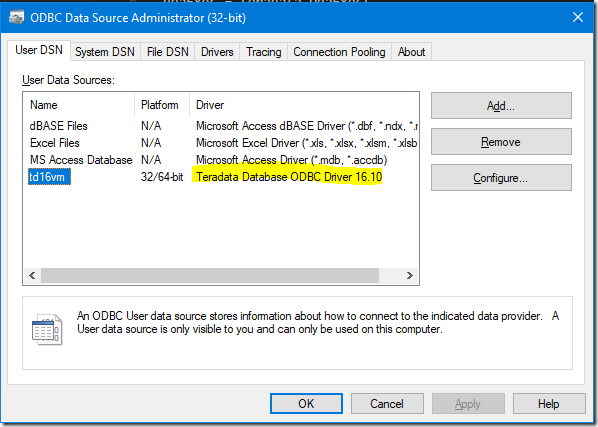Go to the Drivers tab
The image size is (598, 427).
click(x=217, y=51)
